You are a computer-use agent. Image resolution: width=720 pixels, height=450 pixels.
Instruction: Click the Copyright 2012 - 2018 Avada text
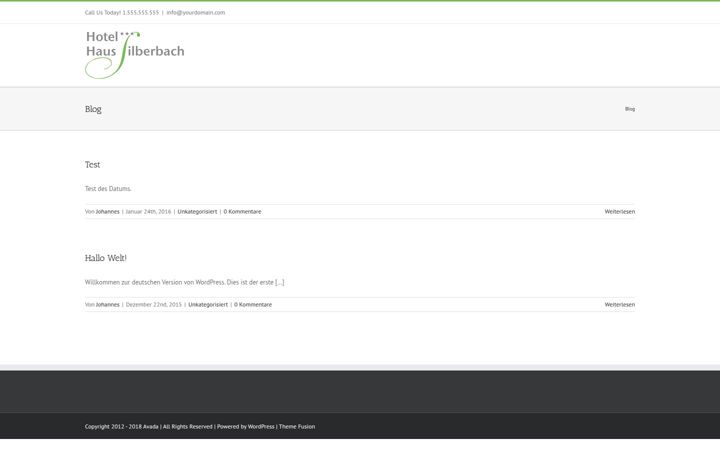pyautogui.click(x=122, y=427)
